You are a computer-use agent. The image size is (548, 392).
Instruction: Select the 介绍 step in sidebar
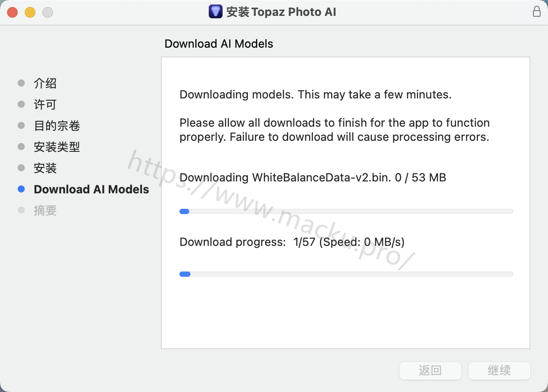pos(45,83)
